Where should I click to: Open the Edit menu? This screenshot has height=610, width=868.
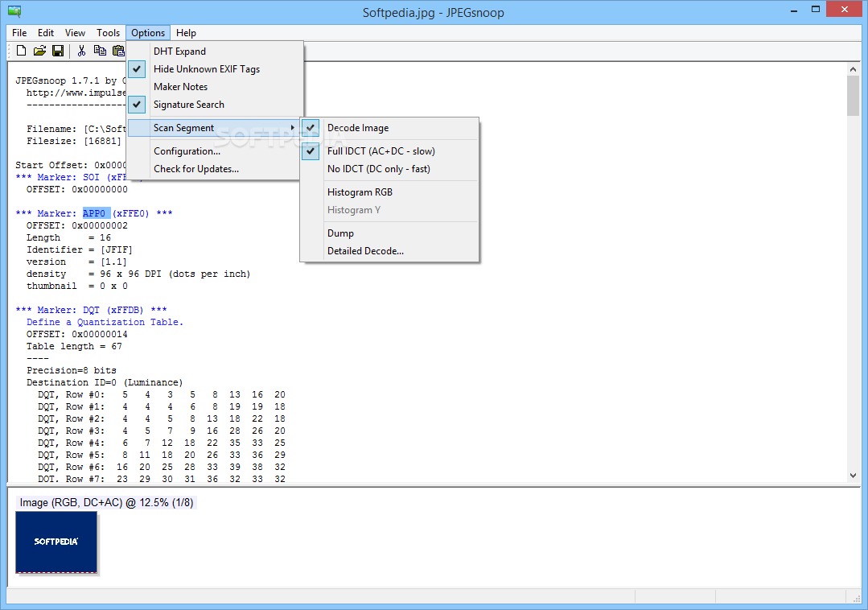(x=46, y=33)
